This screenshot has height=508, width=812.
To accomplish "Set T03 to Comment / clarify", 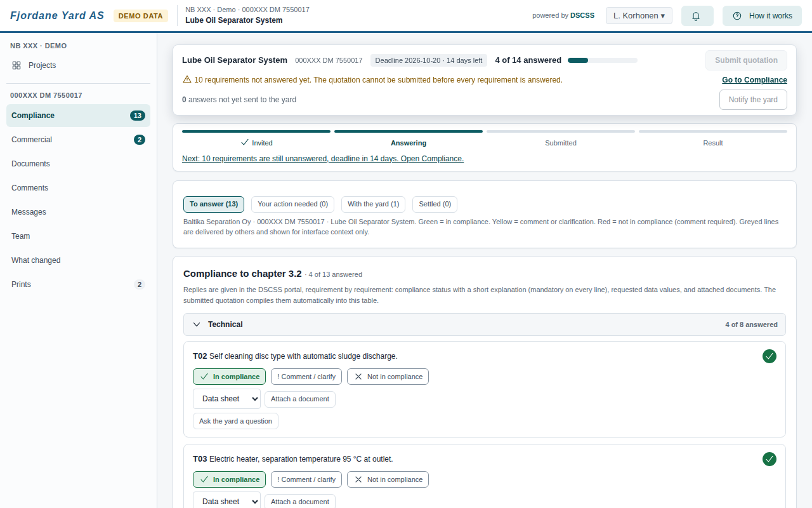I will 306,479.
